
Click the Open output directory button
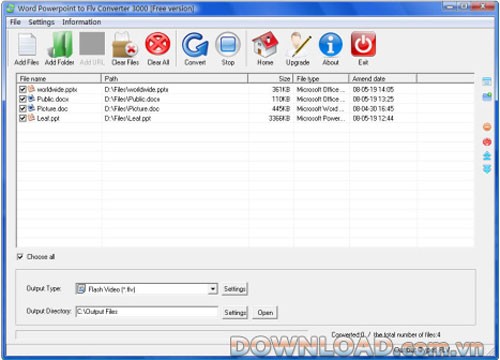click(x=265, y=312)
